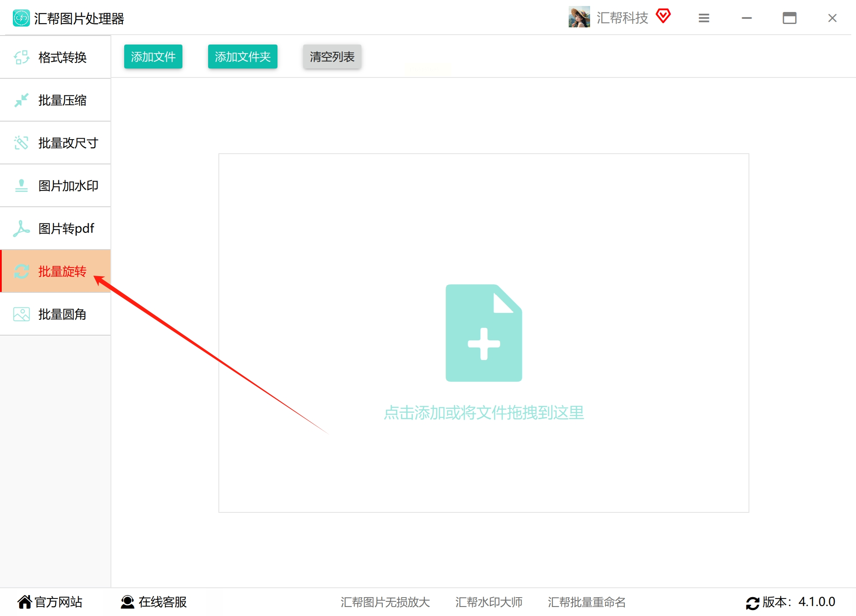The width and height of the screenshot is (856, 616).
Task: Click the 汇帮水印大师 link
Action: (489, 602)
